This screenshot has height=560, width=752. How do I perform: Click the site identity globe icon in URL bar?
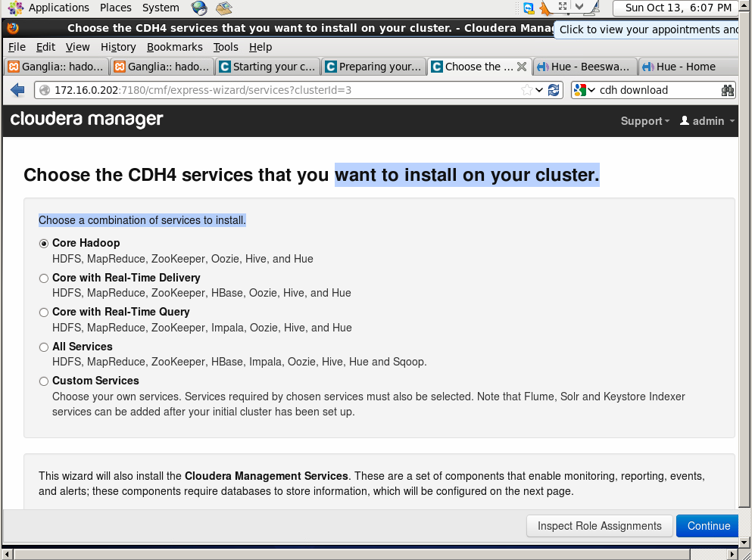45,90
